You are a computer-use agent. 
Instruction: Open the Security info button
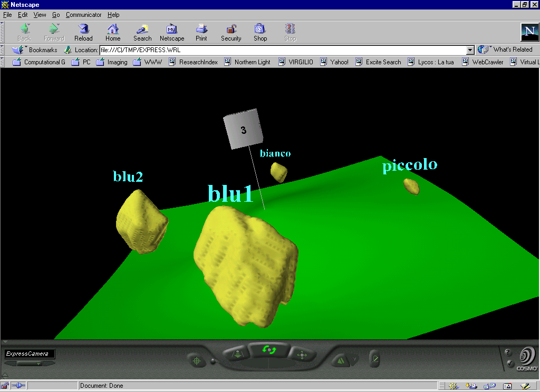tap(231, 32)
